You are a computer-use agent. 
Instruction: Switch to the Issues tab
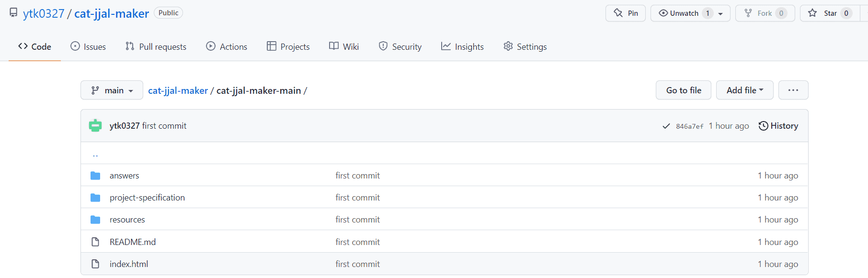pyautogui.click(x=88, y=46)
